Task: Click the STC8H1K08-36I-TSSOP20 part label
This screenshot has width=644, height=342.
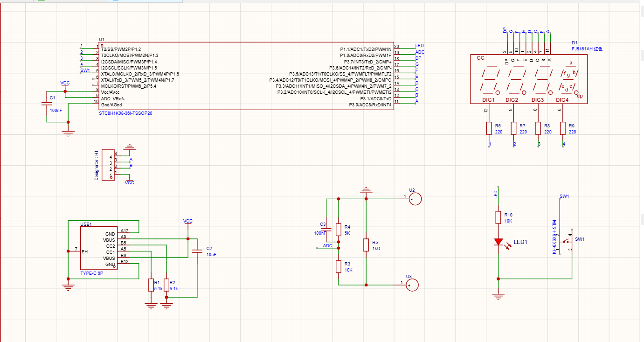Action: (x=125, y=113)
